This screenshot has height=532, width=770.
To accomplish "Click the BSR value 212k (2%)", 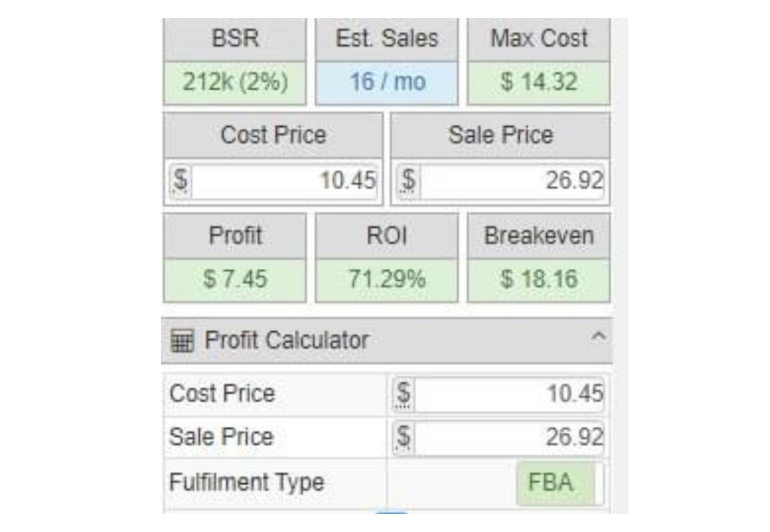I will tap(235, 82).
